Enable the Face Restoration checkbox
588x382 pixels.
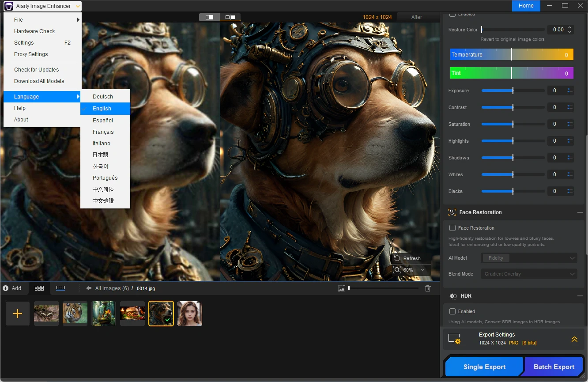(x=452, y=228)
